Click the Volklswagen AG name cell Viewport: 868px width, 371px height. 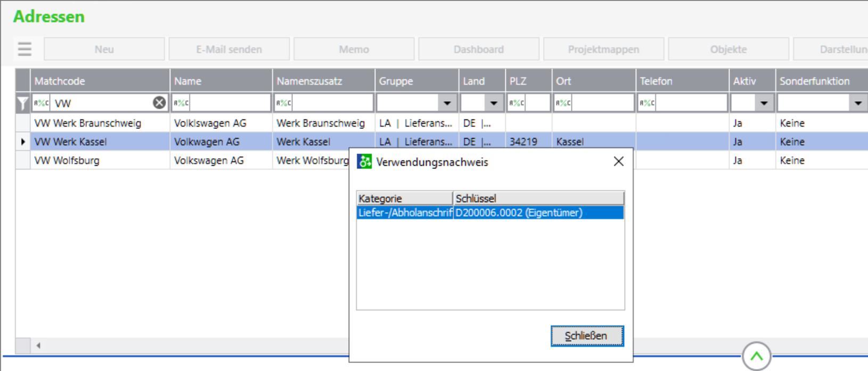(x=221, y=123)
